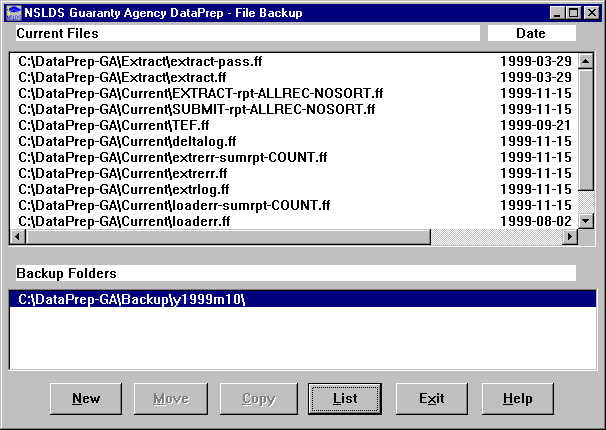
Task: Maximize the File Backup window
Action: coord(574,13)
